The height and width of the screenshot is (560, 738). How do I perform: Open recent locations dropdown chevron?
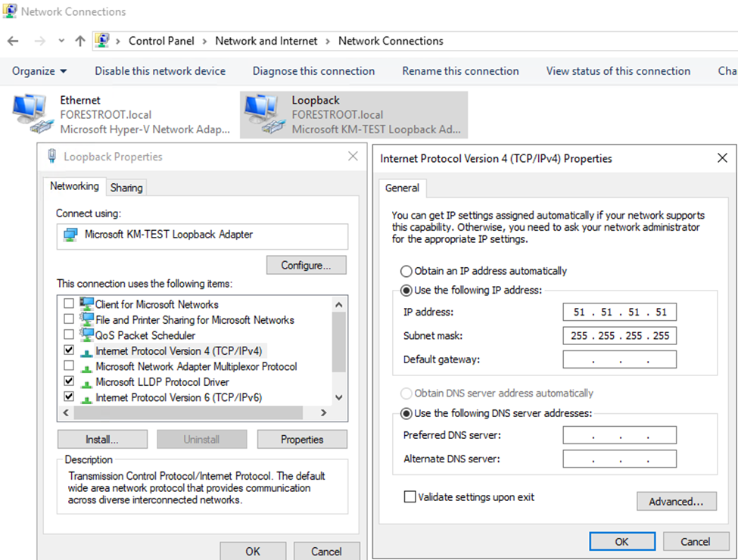pyautogui.click(x=61, y=41)
